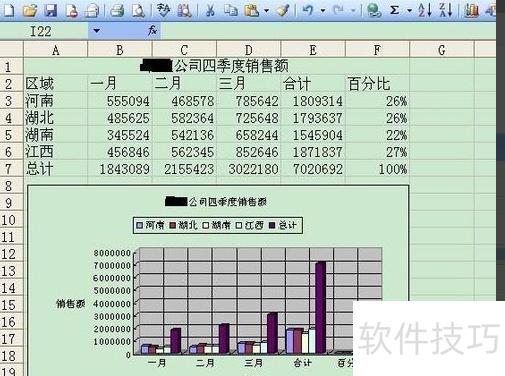Select header cell 合计
Screen dimensions: 505x376
point(313,83)
